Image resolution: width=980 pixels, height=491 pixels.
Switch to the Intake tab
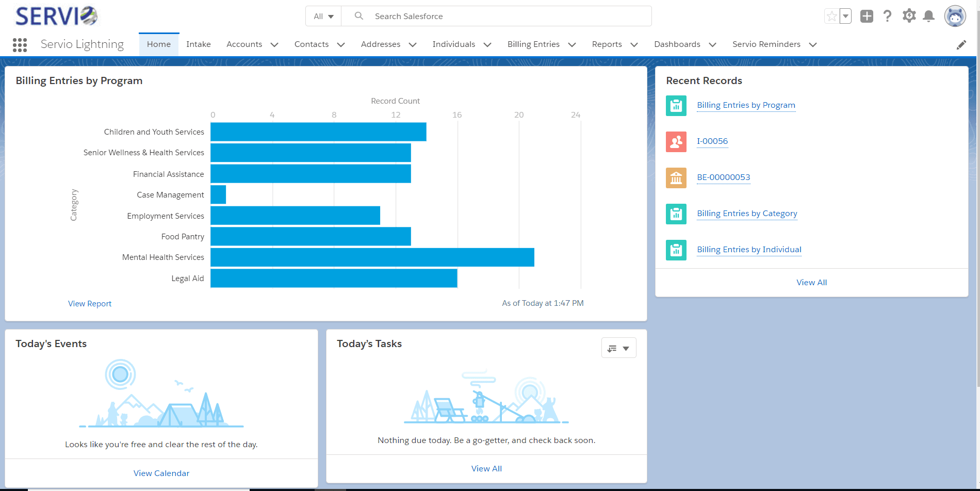198,44
